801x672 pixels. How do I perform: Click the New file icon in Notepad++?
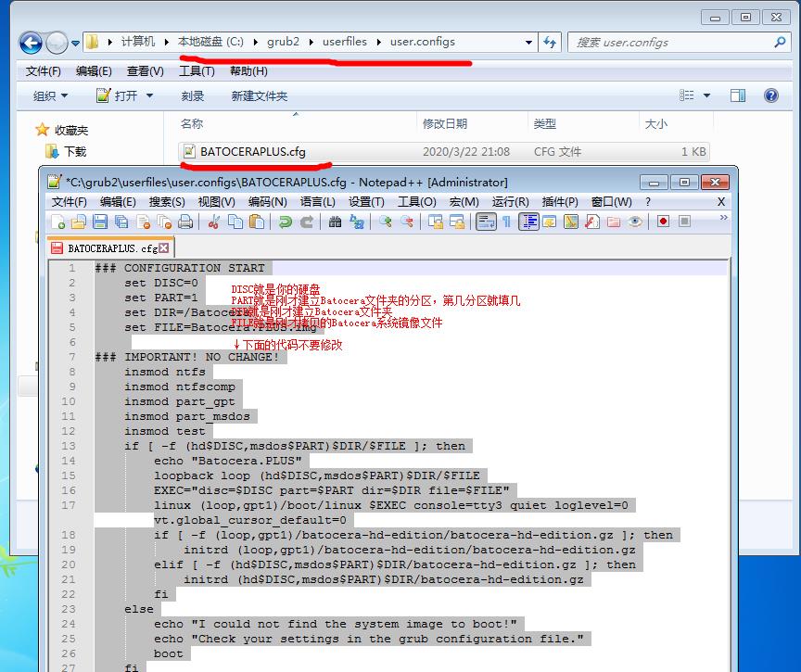point(57,222)
